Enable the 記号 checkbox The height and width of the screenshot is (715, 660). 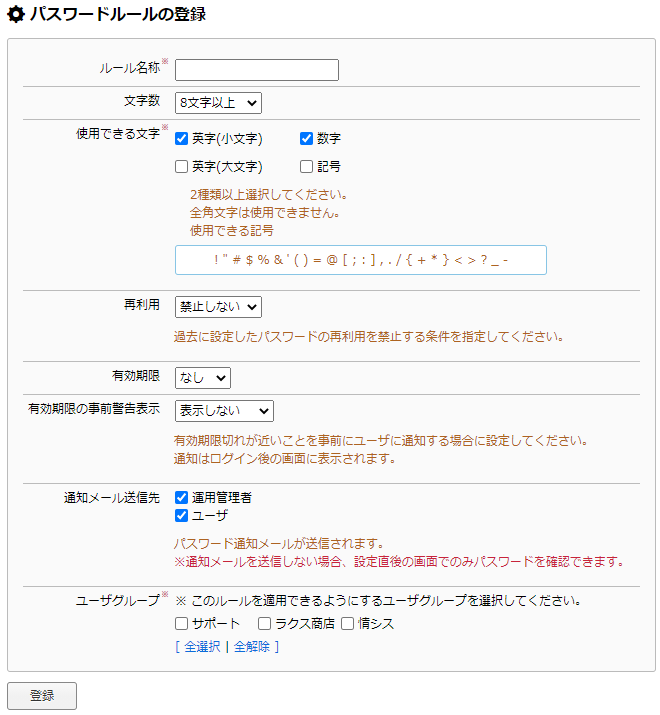306,166
